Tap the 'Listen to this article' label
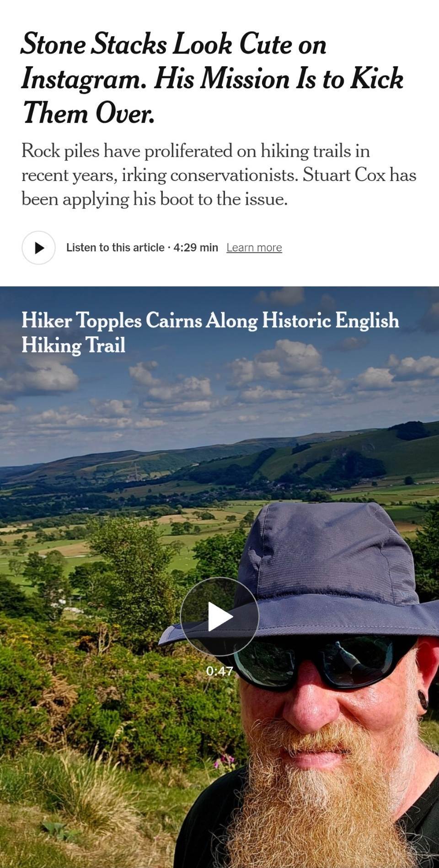 point(115,248)
